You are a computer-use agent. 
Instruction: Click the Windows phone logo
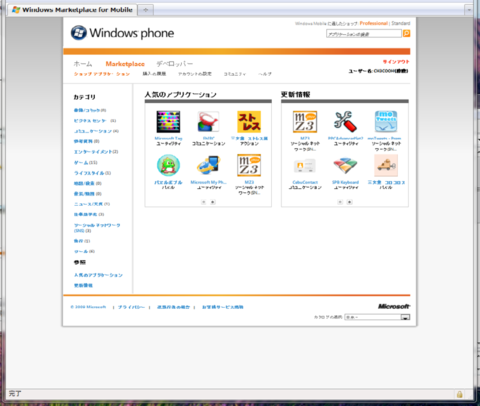coord(122,33)
